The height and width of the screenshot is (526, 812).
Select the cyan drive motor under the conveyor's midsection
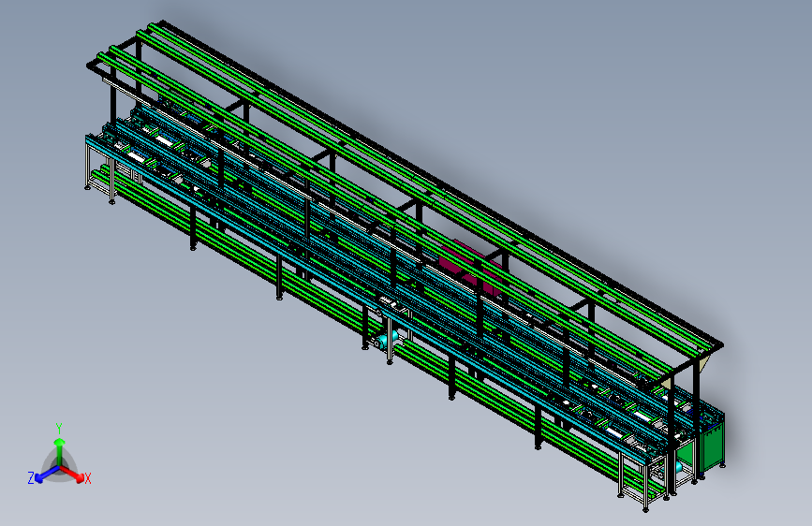(386, 339)
